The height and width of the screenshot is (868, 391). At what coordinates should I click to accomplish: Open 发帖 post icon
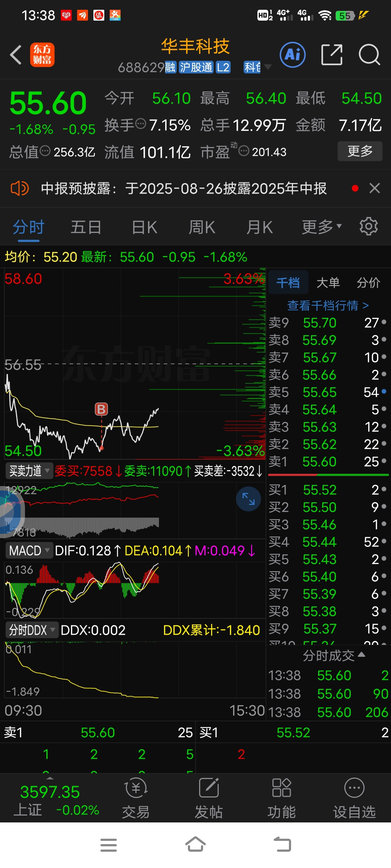pyautogui.click(x=209, y=798)
